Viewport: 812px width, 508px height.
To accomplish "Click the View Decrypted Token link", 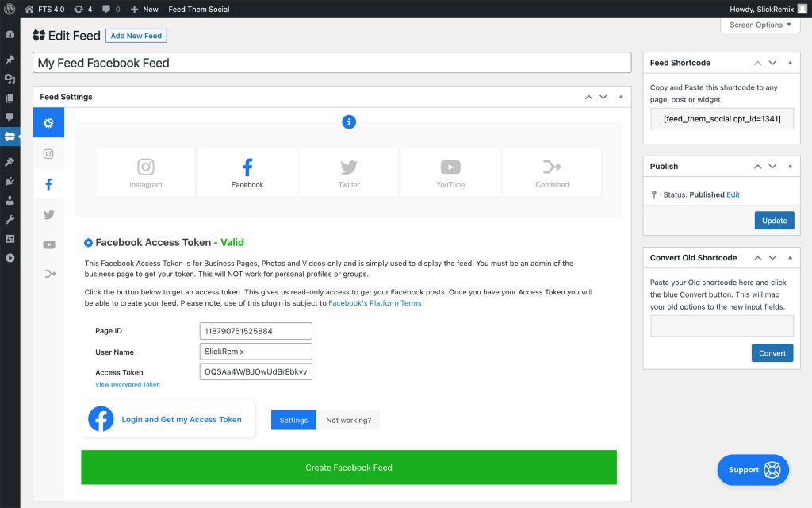I will (x=128, y=385).
